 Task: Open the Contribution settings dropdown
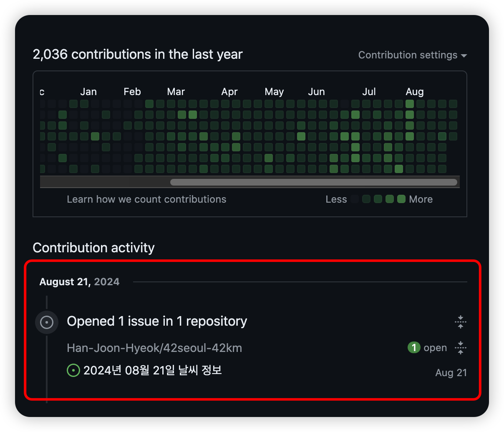point(412,55)
